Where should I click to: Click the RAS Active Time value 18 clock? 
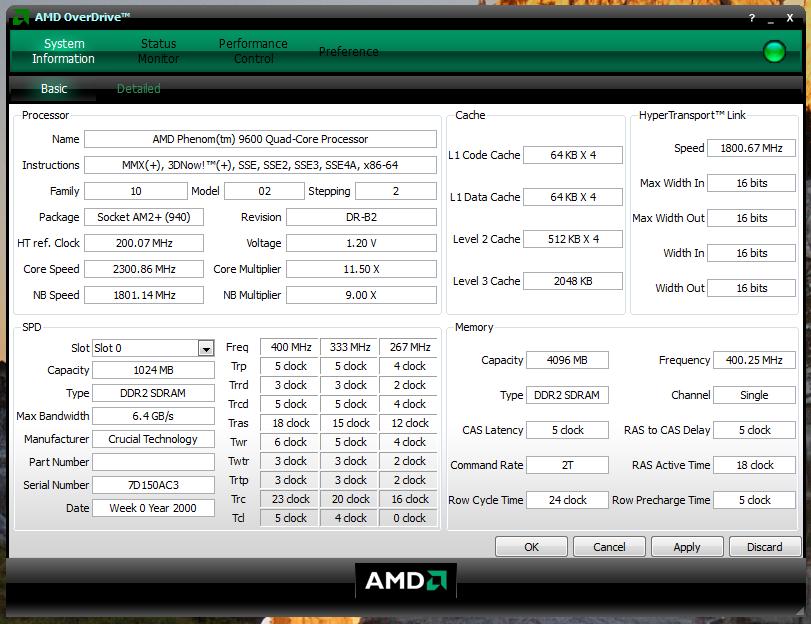(754, 465)
